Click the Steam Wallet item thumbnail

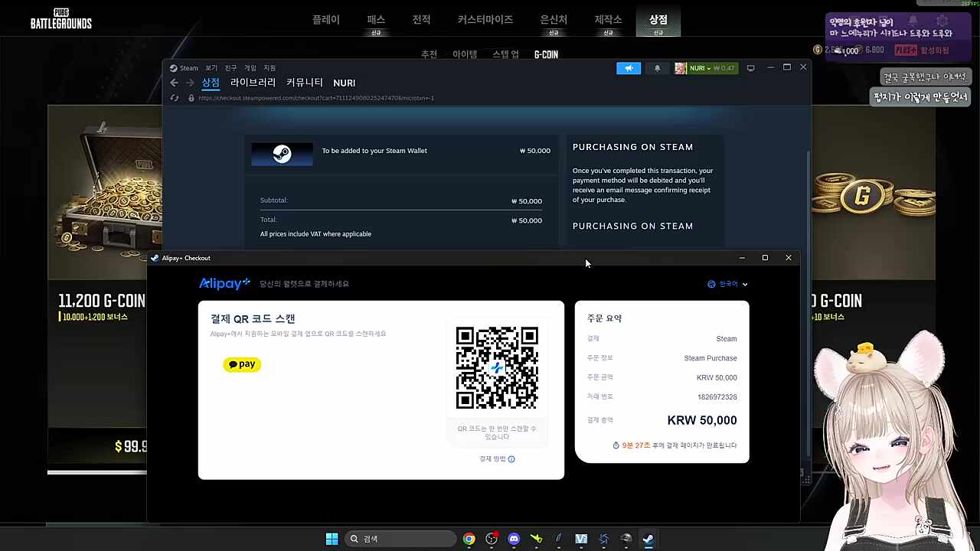282,154
